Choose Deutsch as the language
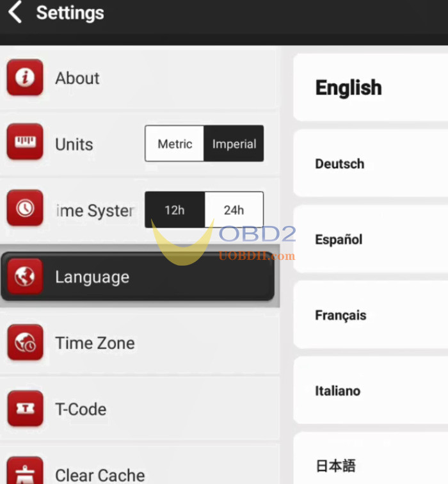Image resolution: width=448 pixels, height=484 pixels. pos(371,163)
